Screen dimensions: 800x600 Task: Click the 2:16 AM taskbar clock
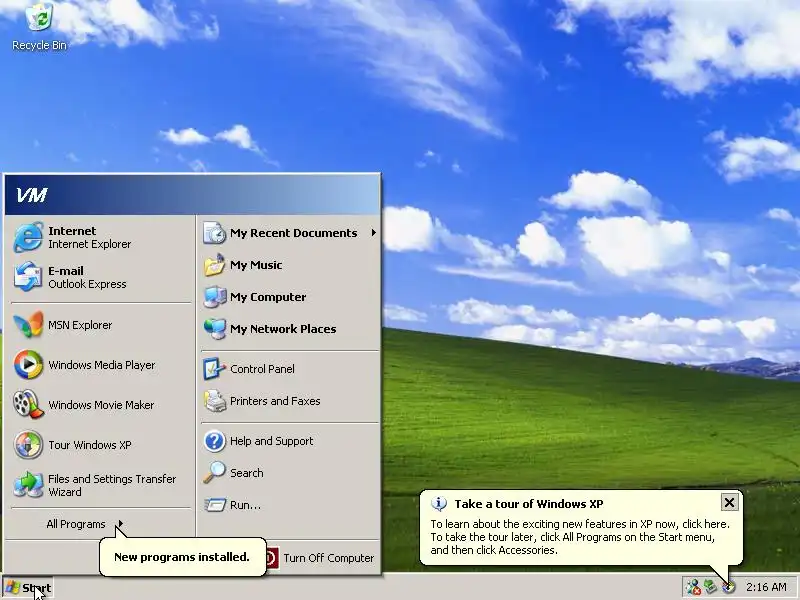pyautogui.click(x=766, y=587)
